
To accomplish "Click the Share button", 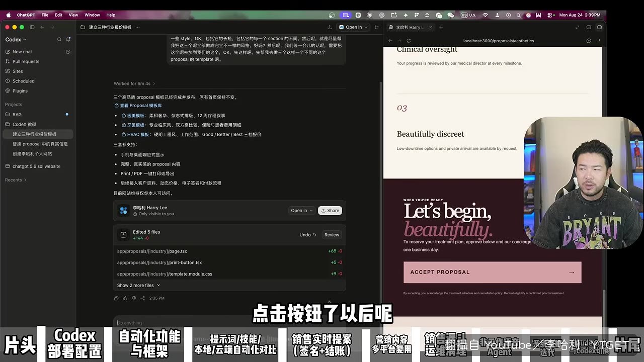I will click(330, 211).
